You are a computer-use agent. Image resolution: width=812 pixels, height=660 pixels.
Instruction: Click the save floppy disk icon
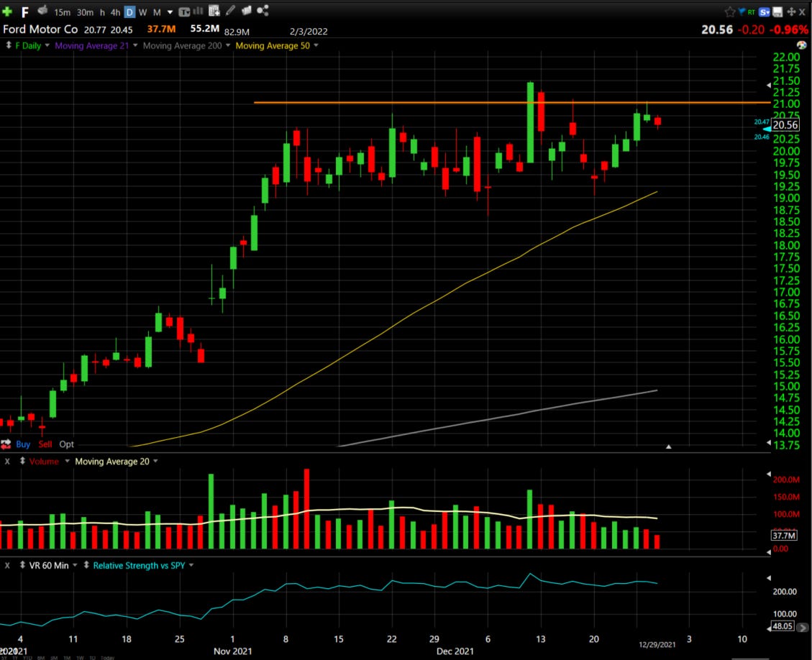[777, 12]
